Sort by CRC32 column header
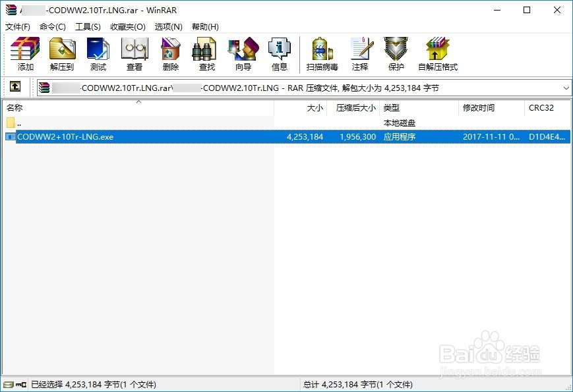The height and width of the screenshot is (392, 573). pos(547,107)
